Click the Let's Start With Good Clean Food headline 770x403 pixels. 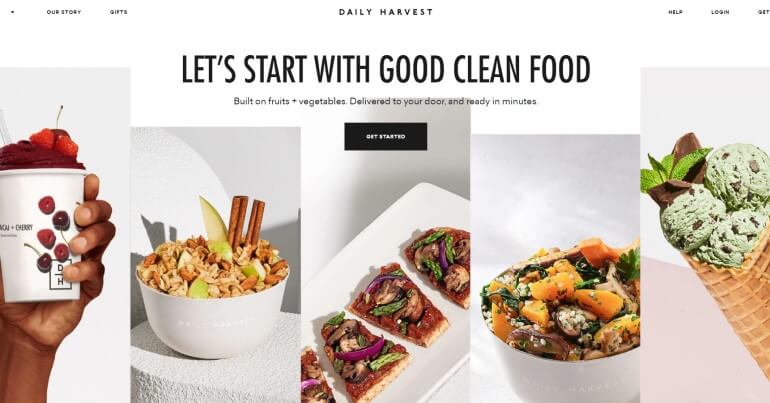pyautogui.click(x=385, y=69)
